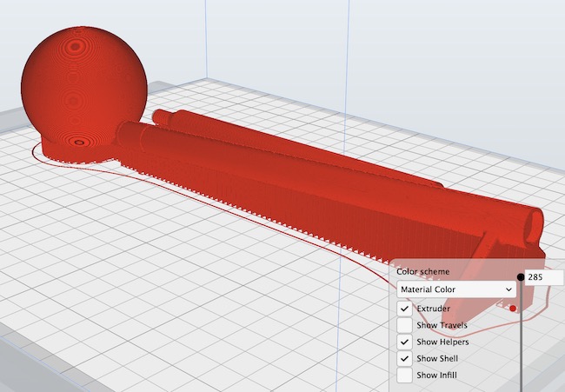
Task: Tick the Show Infill checkbox
Action: coord(405,375)
